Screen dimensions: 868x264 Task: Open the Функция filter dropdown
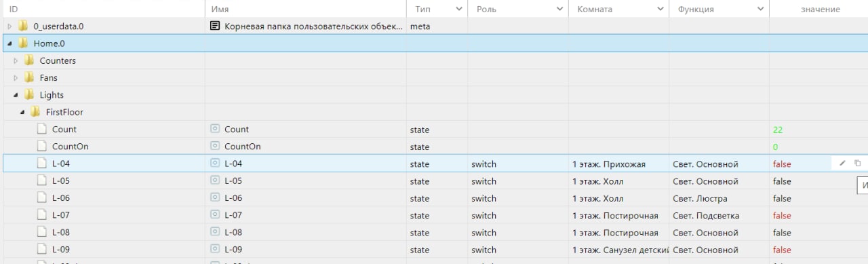pos(761,9)
